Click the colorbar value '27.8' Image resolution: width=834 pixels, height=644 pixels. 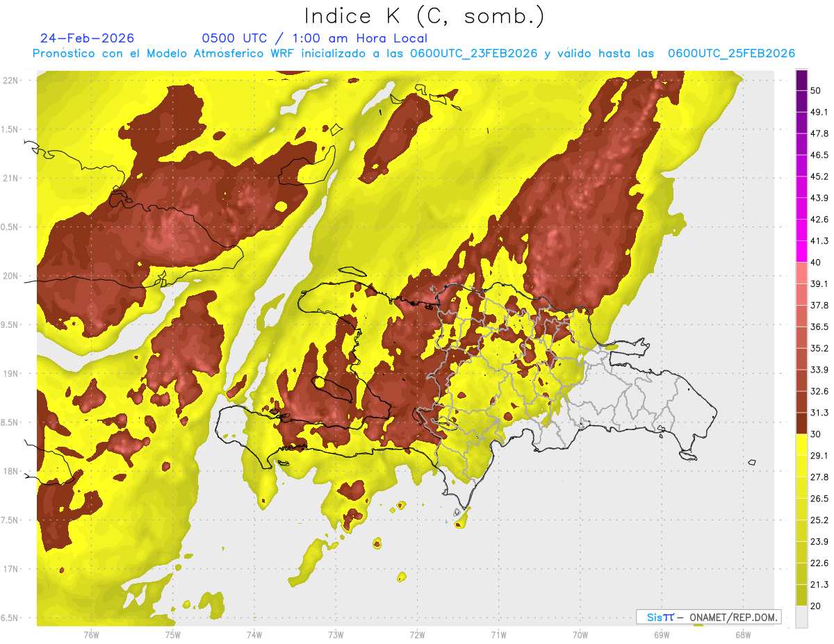[x=819, y=477]
